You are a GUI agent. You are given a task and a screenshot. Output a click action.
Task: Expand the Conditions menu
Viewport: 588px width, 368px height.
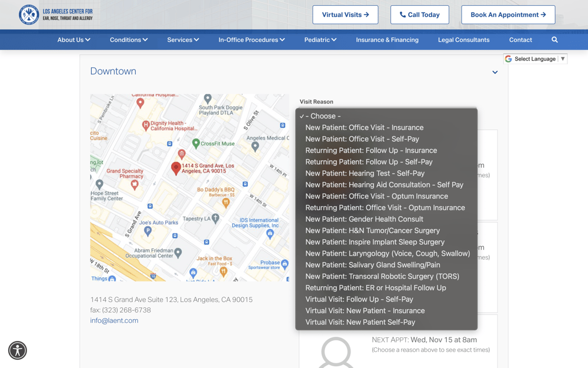coord(129,40)
